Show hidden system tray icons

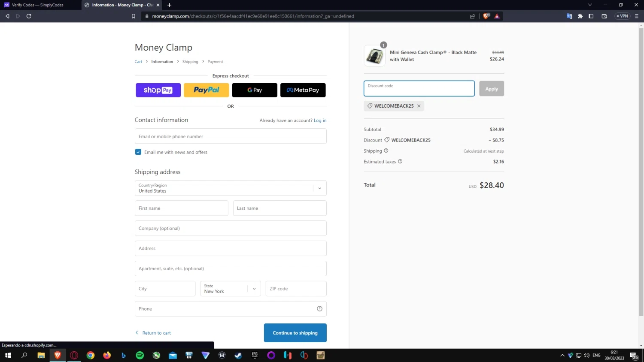(562, 355)
